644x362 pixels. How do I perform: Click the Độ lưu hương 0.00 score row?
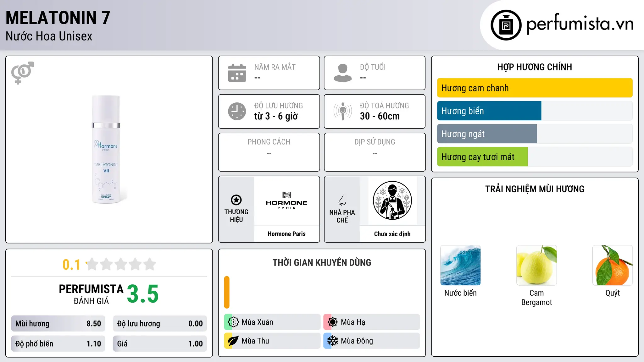pyautogui.click(x=160, y=324)
